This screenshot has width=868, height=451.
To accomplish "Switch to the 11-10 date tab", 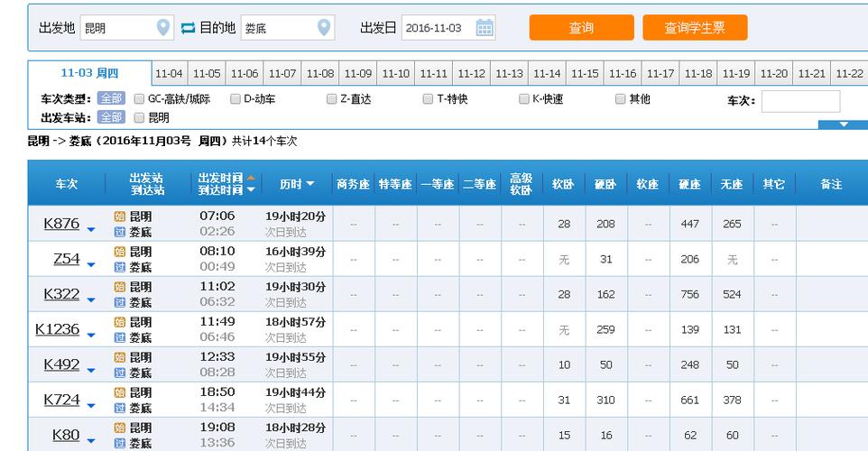I will (396, 74).
